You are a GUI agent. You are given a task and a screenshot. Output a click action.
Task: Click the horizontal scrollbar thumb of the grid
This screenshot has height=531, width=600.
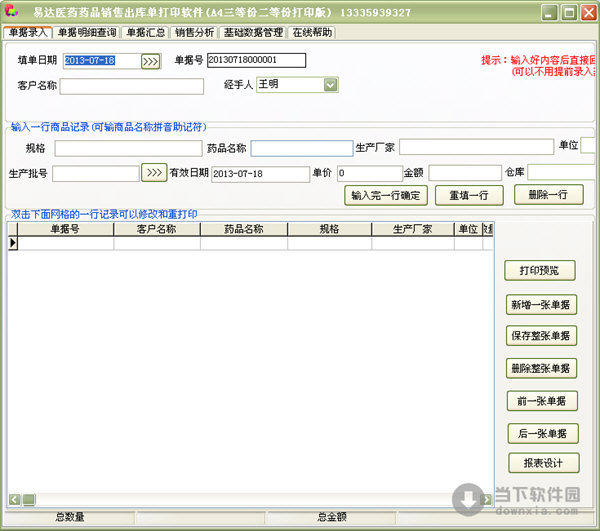pos(29,499)
